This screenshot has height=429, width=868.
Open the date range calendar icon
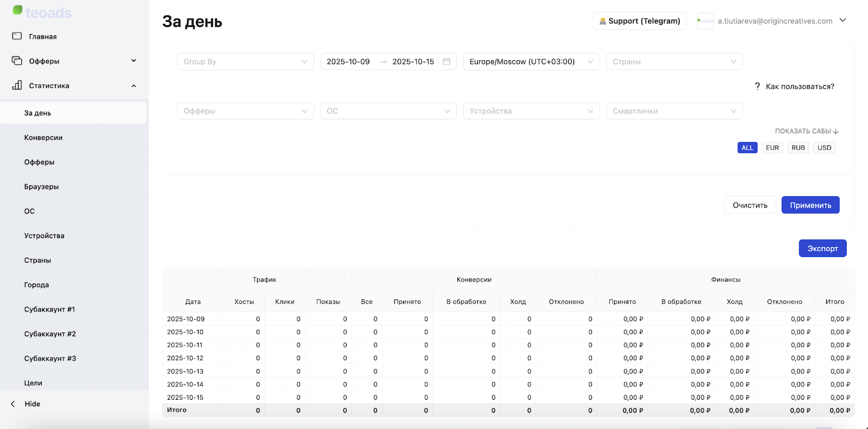[x=446, y=62]
